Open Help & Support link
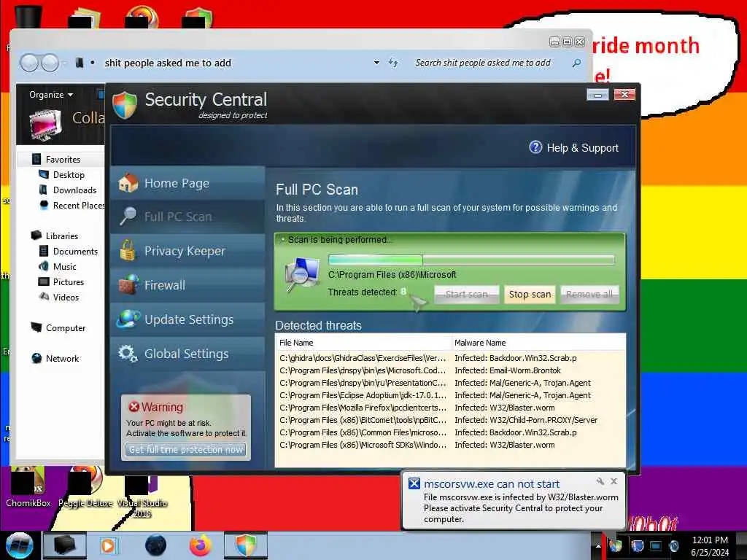 point(582,148)
